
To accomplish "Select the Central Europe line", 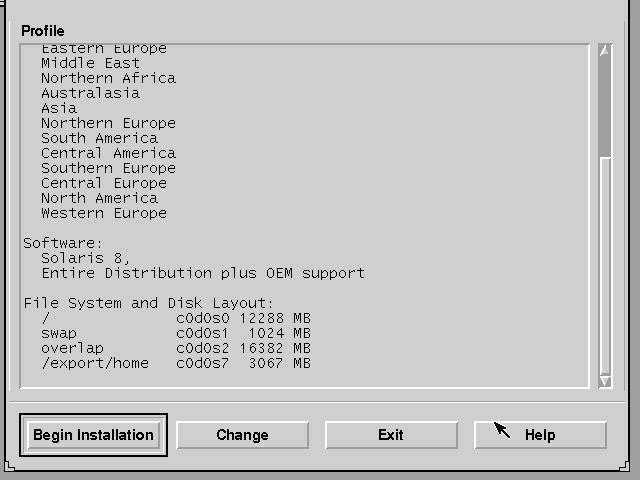I will (x=104, y=183).
